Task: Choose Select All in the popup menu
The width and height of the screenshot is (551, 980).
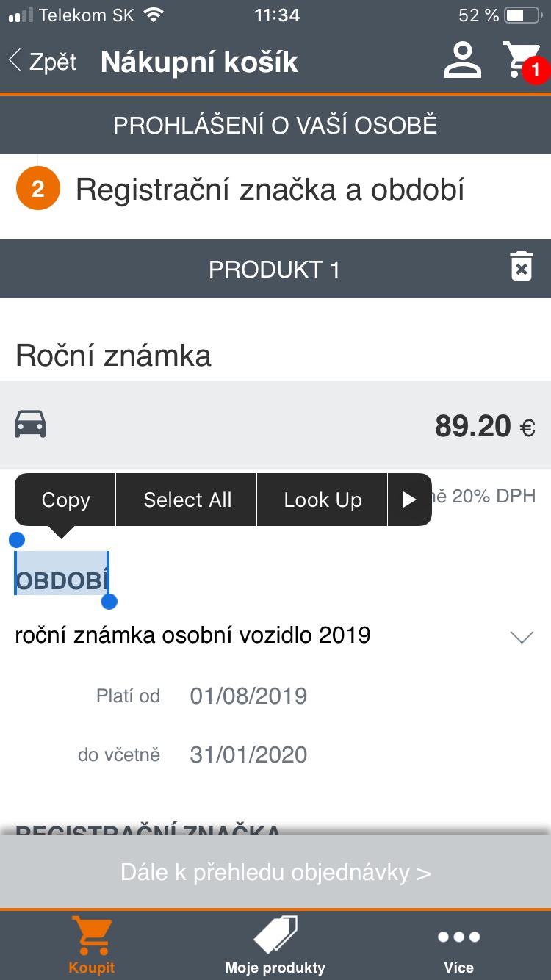Action: point(187,500)
